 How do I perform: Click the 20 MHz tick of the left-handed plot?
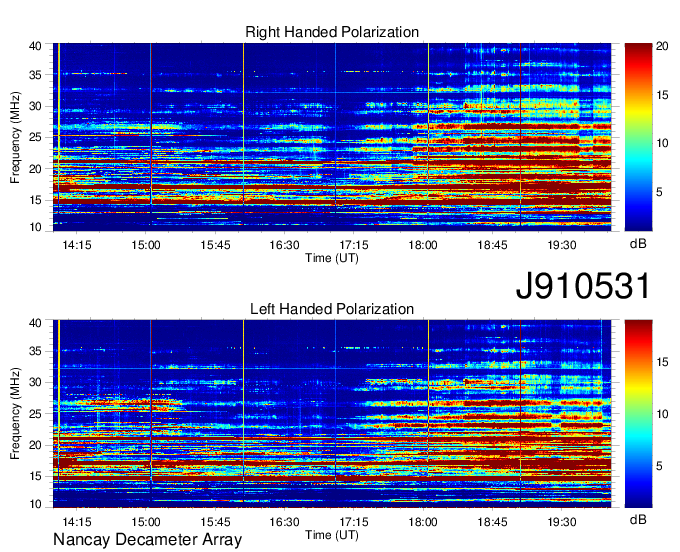click(x=35, y=445)
